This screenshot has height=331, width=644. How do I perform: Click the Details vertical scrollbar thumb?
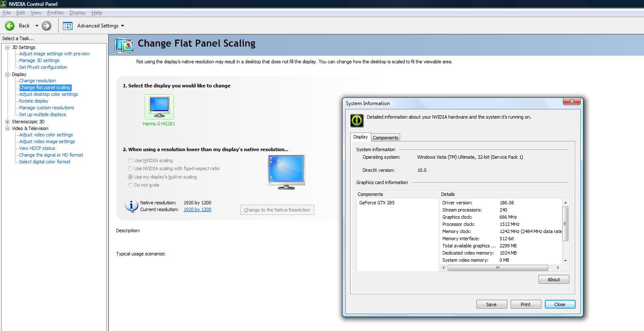coord(566,224)
